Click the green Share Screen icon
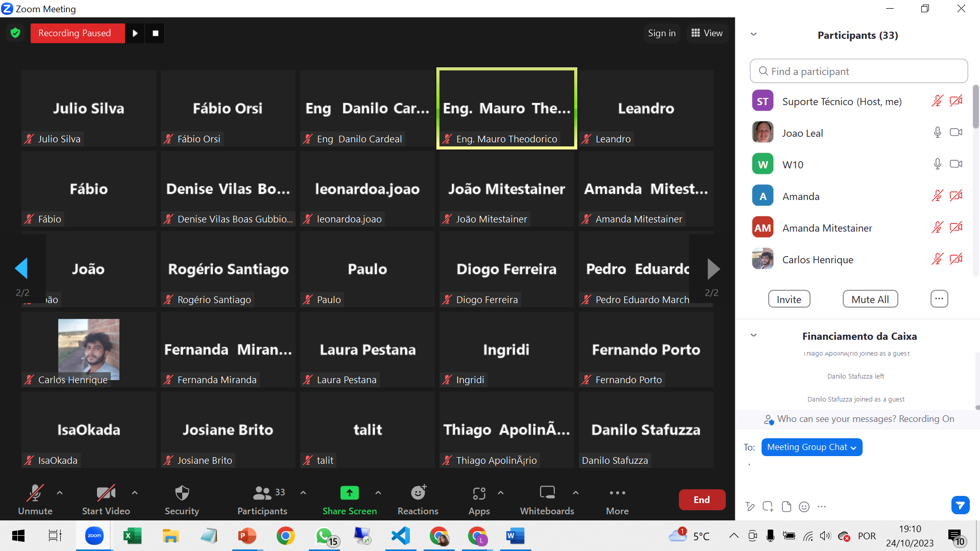The height and width of the screenshot is (551, 980). tap(350, 493)
